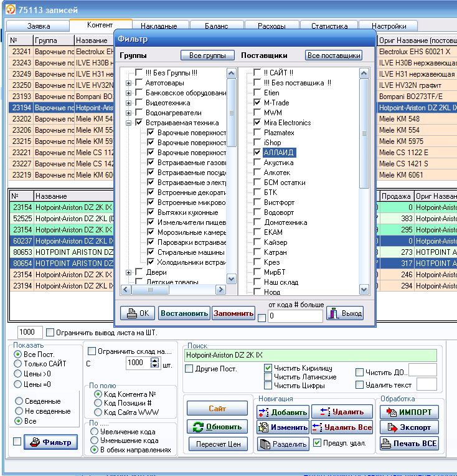Open the Настройки tab
The image size is (457, 476).
[389, 26]
